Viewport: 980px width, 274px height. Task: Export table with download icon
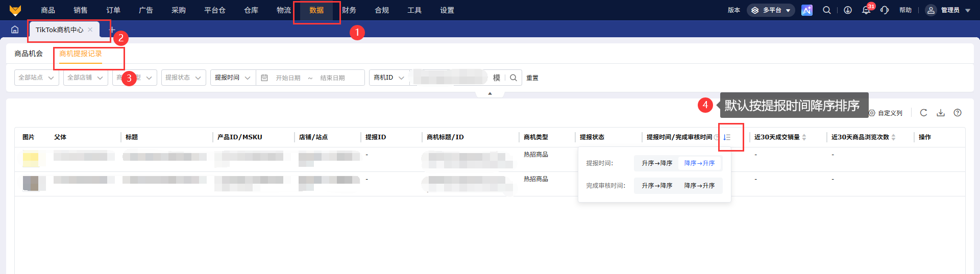pyautogui.click(x=941, y=113)
